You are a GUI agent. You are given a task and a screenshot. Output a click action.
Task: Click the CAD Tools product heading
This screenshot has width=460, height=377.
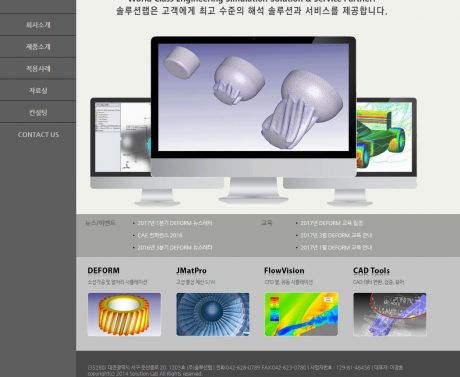coord(371,271)
